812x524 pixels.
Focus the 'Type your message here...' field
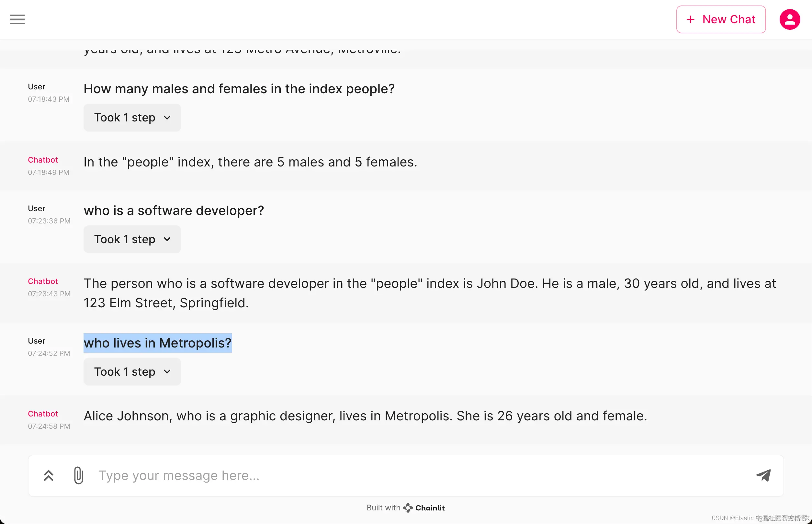tap(422, 475)
